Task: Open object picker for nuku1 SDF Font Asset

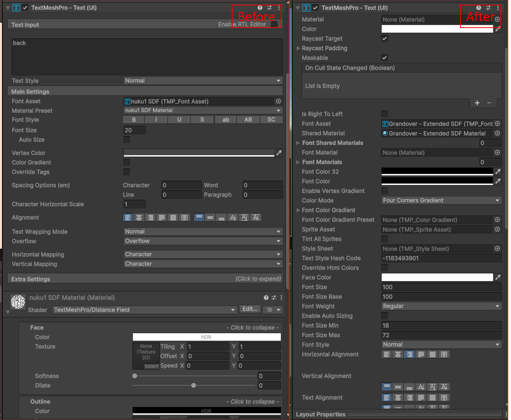Action: pyautogui.click(x=278, y=101)
